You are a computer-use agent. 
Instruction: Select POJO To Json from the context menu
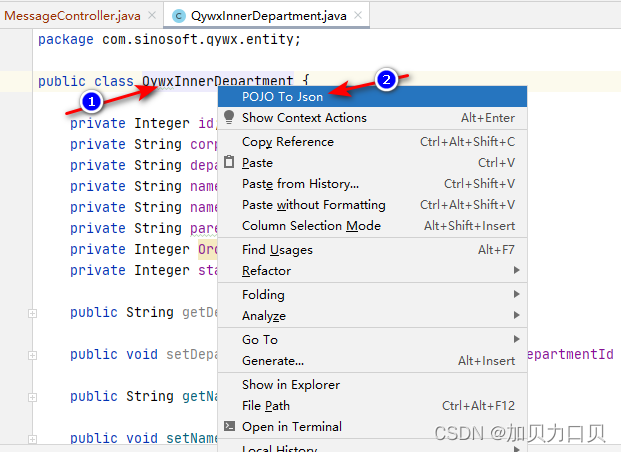coord(282,97)
